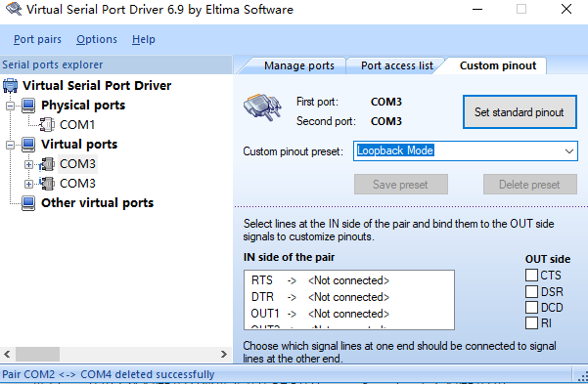Click the Physical ports computer icon
Screen dimensions: 588x384
tap(28, 106)
